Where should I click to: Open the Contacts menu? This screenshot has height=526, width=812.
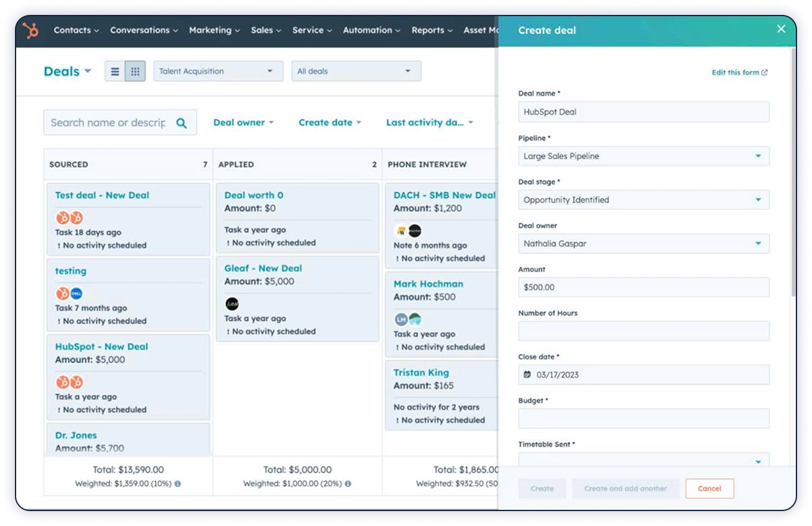(x=76, y=30)
